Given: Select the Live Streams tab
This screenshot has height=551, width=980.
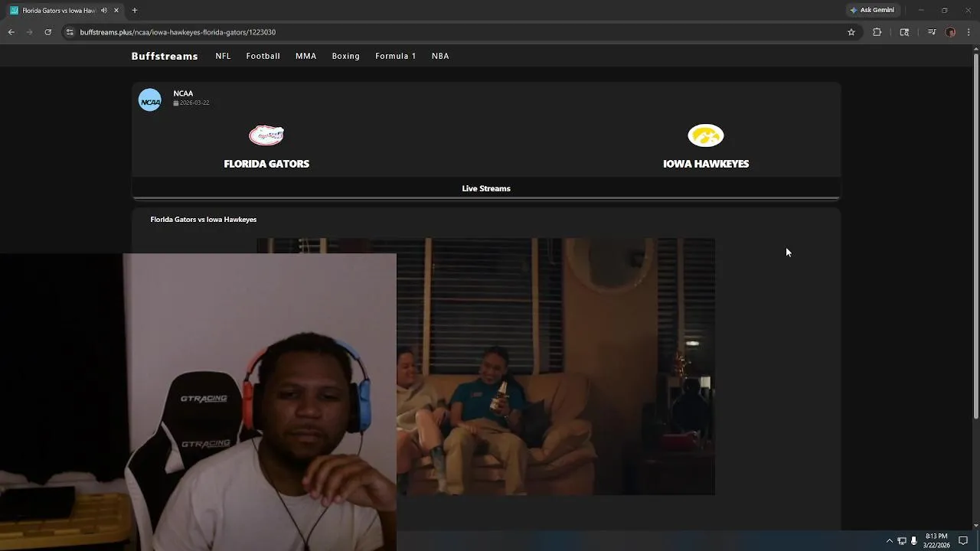Looking at the screenshot, I should click(x=486, y=188).
